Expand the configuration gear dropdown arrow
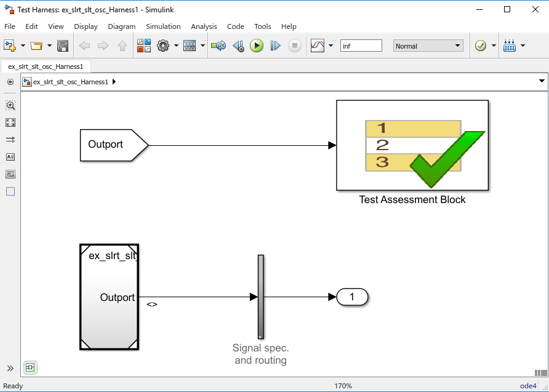Screen dimensions: 549x392 [x=176, y=46]
